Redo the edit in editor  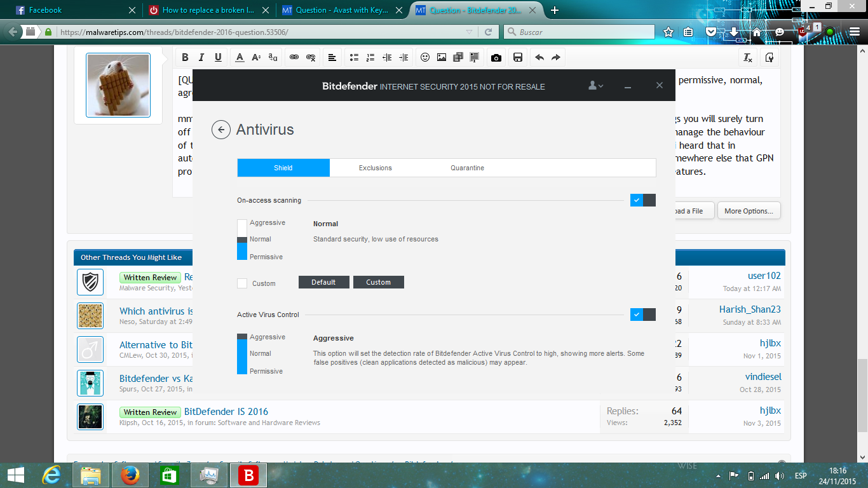point(556,57)
